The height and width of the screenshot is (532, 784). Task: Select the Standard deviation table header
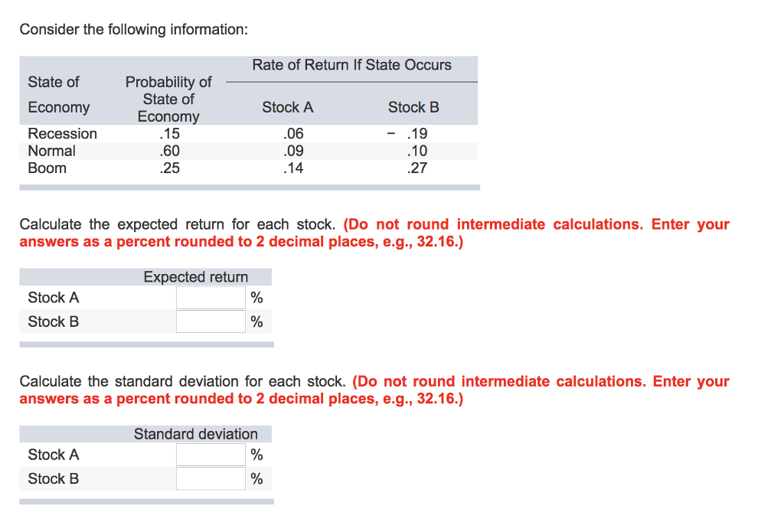tap(196, 433)
